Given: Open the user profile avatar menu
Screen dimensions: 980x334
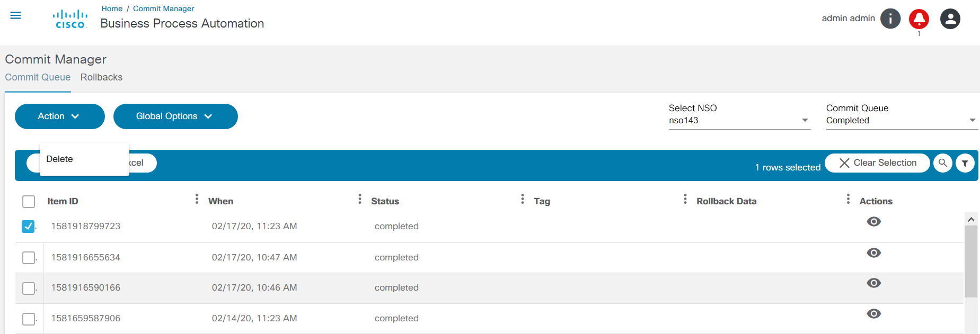Looking at the screenshot, I should tap(950, 19).
